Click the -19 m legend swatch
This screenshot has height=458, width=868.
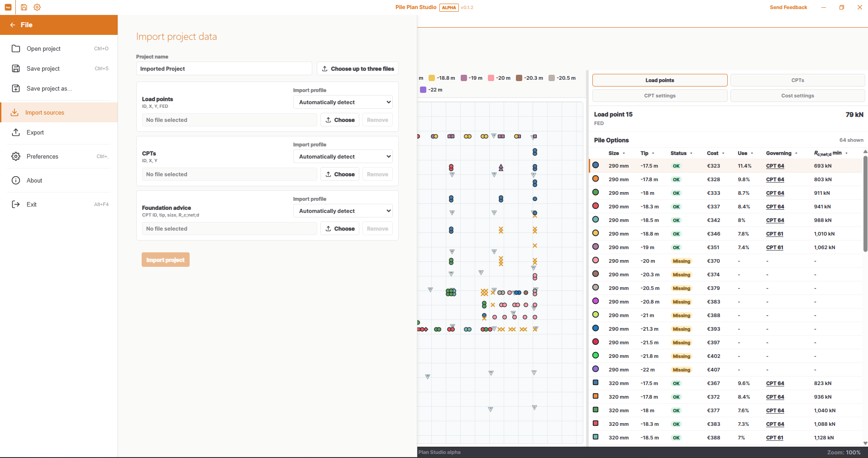point(463,78)
